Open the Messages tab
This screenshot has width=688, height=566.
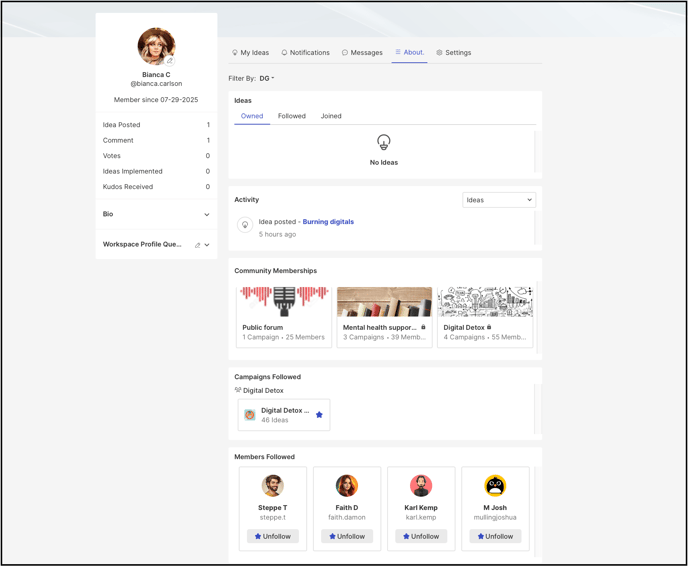point(362,53)
